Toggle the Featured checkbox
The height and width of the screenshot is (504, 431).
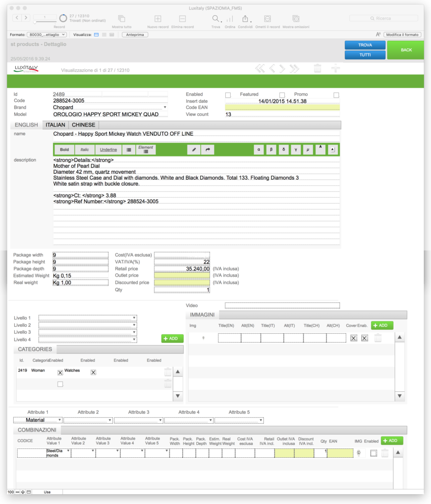point(282,95)
